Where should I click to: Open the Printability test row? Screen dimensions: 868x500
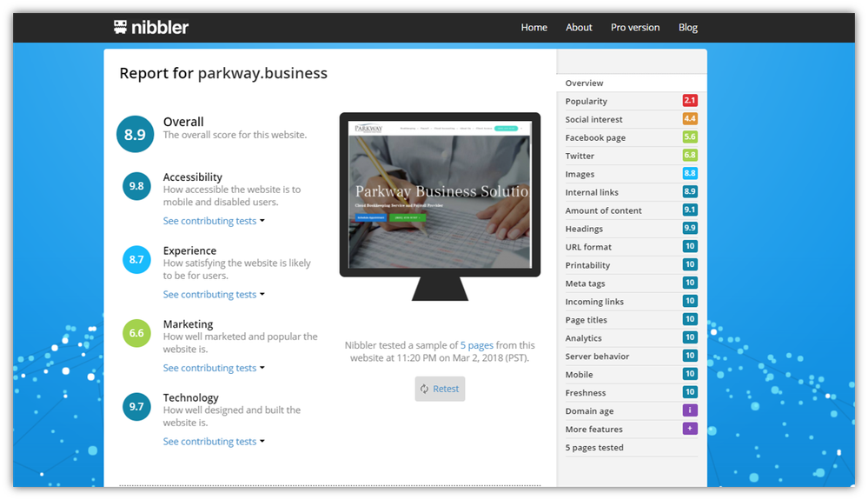[632, 266]
